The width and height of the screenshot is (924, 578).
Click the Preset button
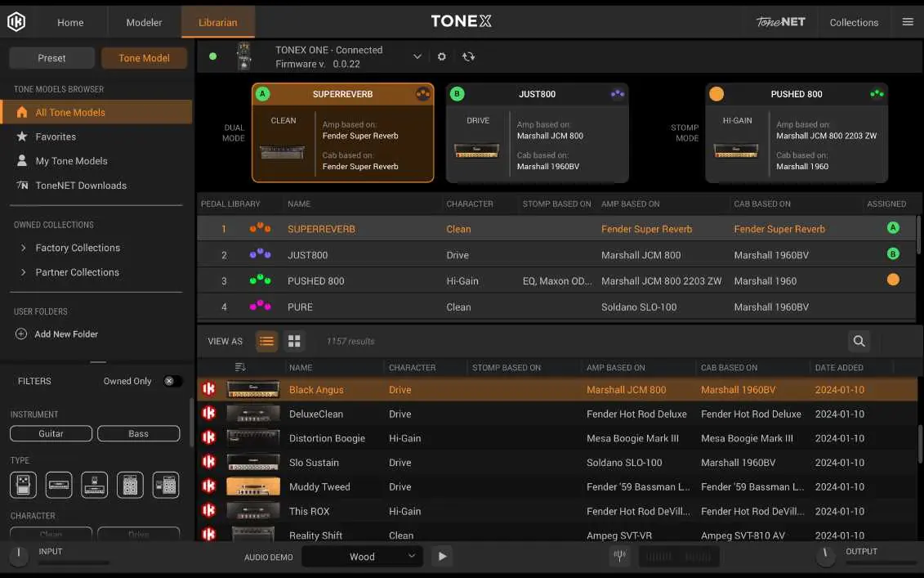[51, 58]
